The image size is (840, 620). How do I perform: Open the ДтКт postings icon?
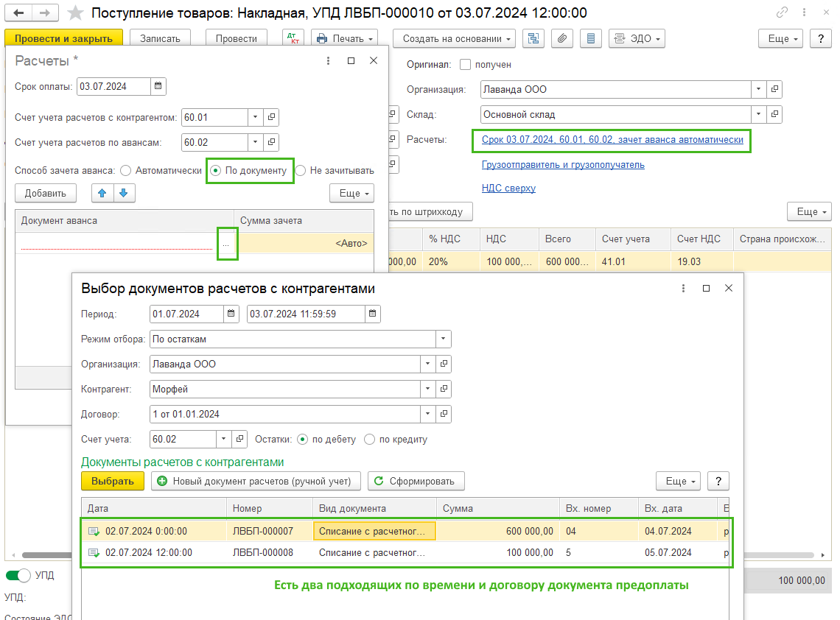pos(293,38)
